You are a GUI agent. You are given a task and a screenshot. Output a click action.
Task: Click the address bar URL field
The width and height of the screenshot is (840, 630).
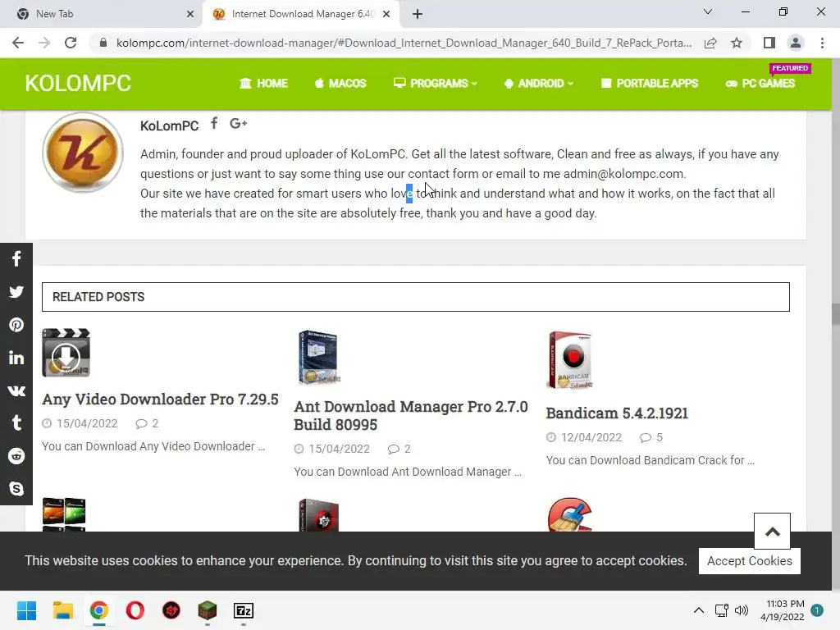[404, 43]
